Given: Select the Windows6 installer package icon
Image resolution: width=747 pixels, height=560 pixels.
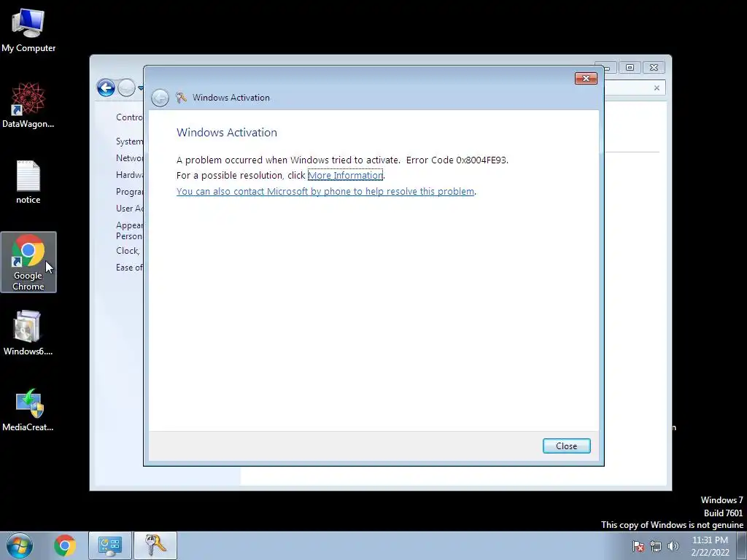Looking at the screenshot, I should (28, 332).
